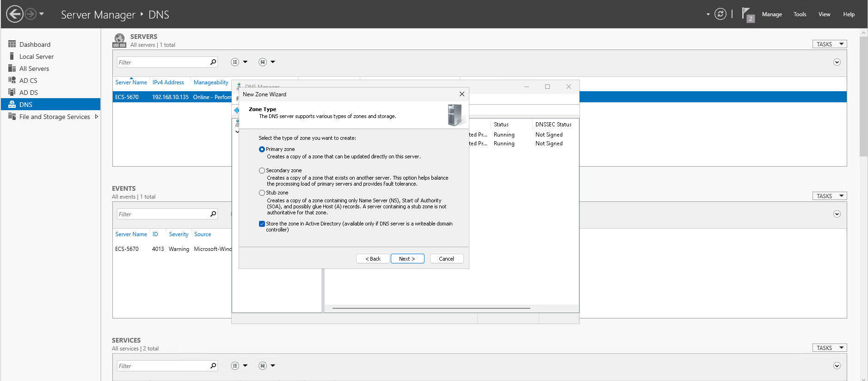Open the notifications flag icon
The image size is (868, 381).
747,14
